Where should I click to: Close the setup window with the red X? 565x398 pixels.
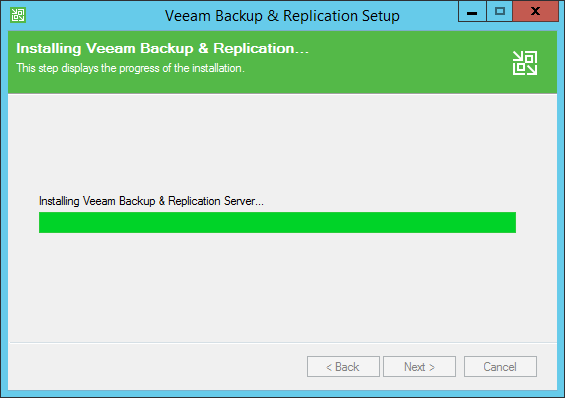tap(535, 12)
